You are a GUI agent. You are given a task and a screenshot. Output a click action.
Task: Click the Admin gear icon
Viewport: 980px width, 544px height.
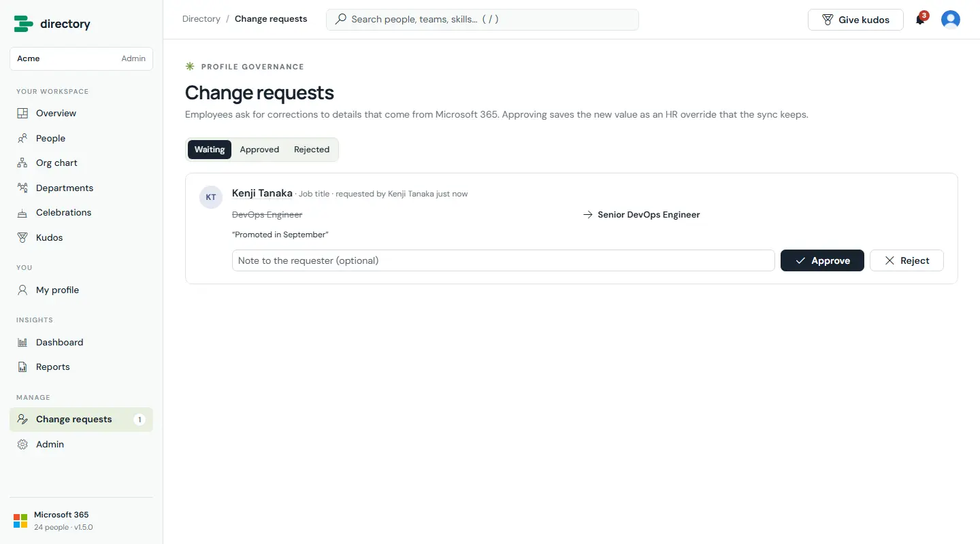[22, 444]
